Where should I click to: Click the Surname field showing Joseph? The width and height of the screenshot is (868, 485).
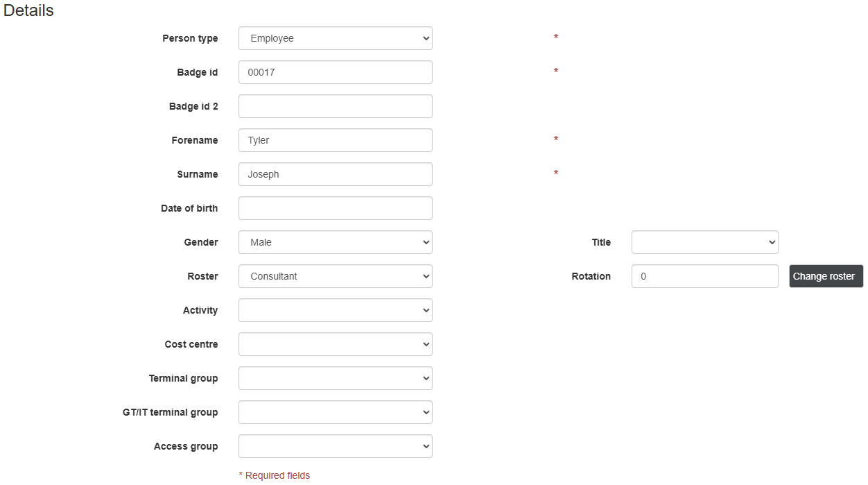tap(335, 174)
